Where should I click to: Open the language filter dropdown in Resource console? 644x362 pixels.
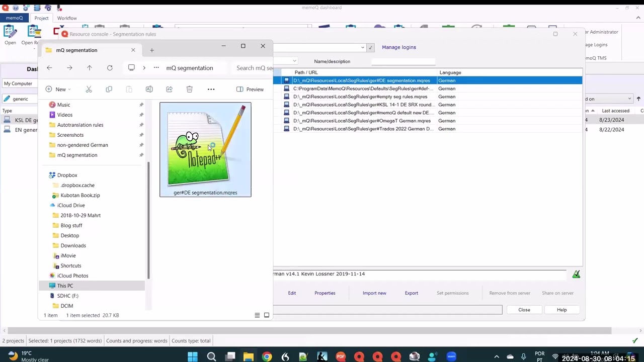click(x=294, y=61)
